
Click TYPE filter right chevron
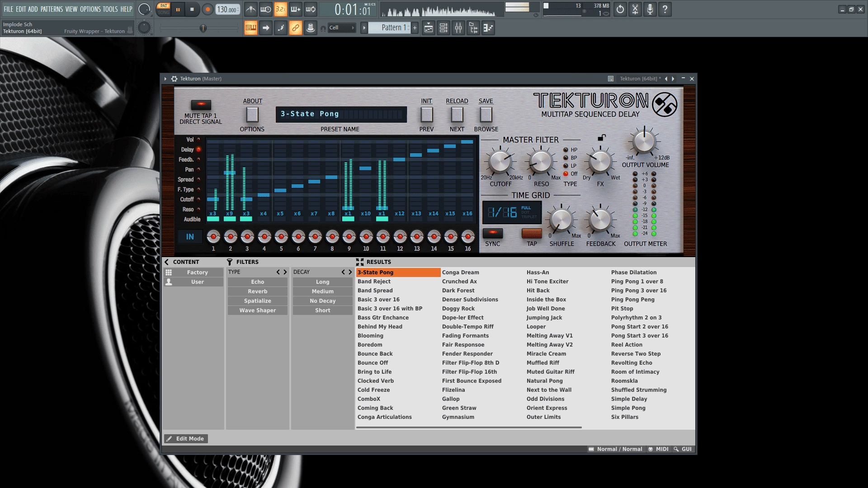coord(285,272)
